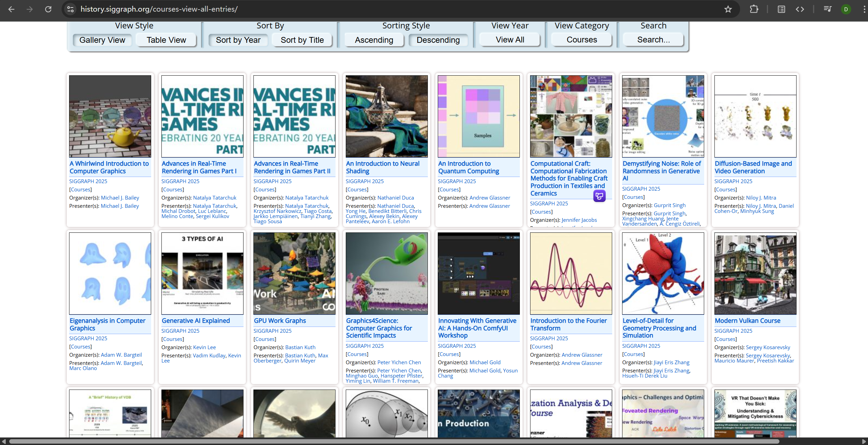
Task: Set sorting style to Descending
Action: pos(438,40)
